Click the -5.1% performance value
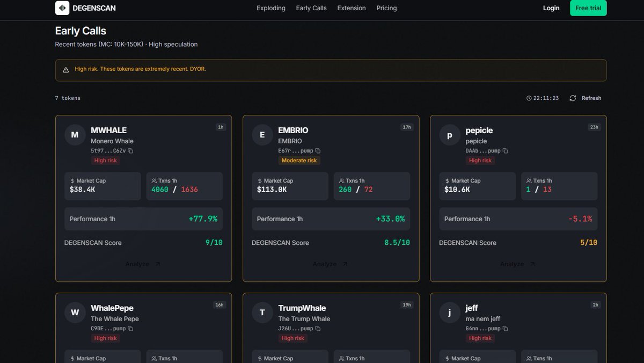Screen dimensions: 644x363 (x=580, y=219)
